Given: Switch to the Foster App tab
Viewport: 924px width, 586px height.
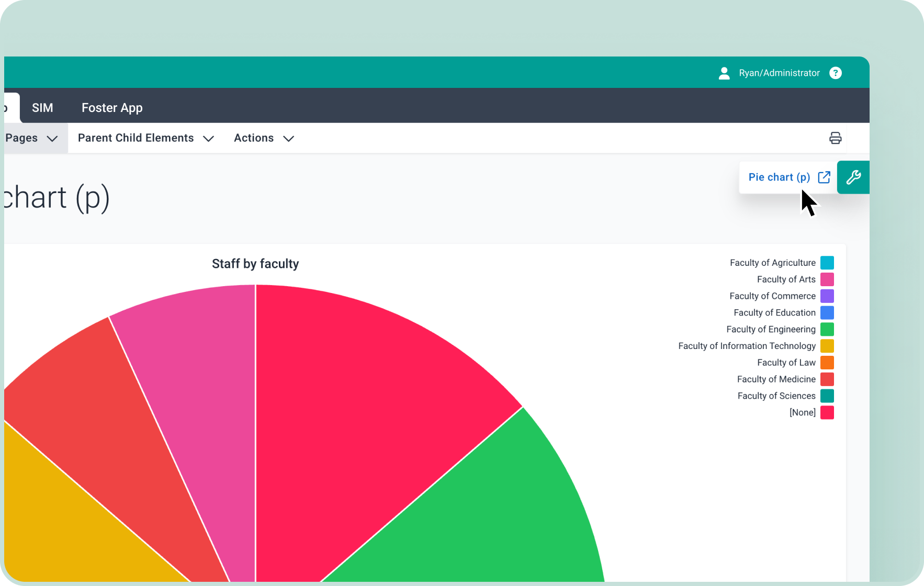Looking at the screenshot, I should click(x=112, y=108).
